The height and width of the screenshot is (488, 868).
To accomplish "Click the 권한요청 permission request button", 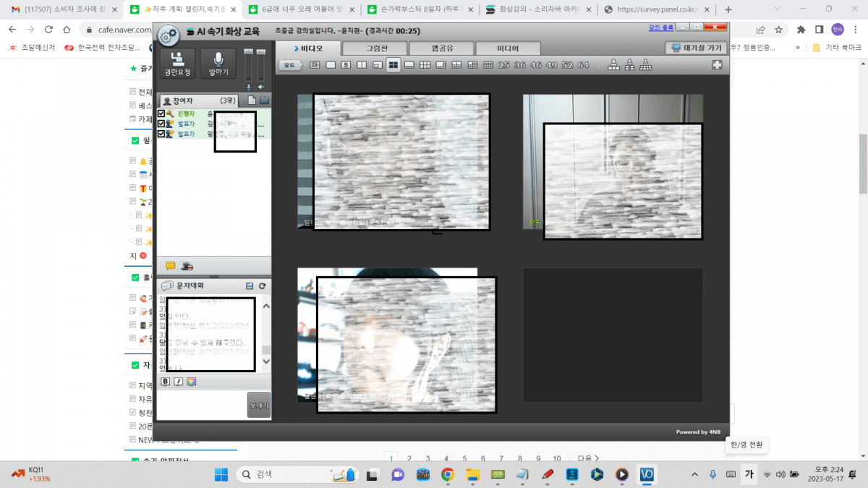I will coord(177,64).
